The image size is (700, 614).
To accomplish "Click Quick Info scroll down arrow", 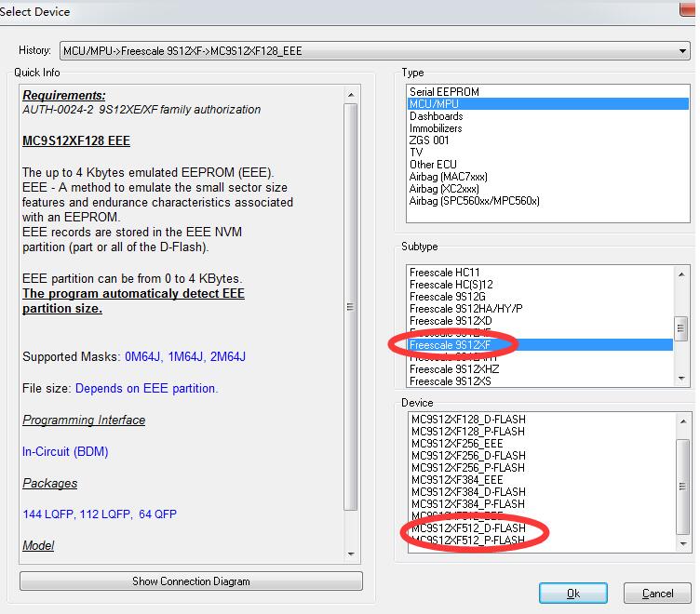I will pyautogui.click(x=351, y=554).
